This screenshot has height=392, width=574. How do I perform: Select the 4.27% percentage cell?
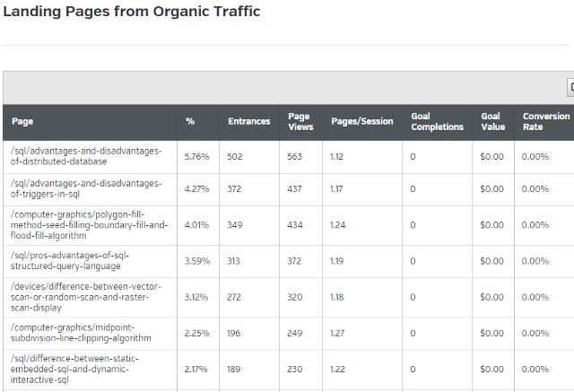pyautogui.click(x=197, y=189)
